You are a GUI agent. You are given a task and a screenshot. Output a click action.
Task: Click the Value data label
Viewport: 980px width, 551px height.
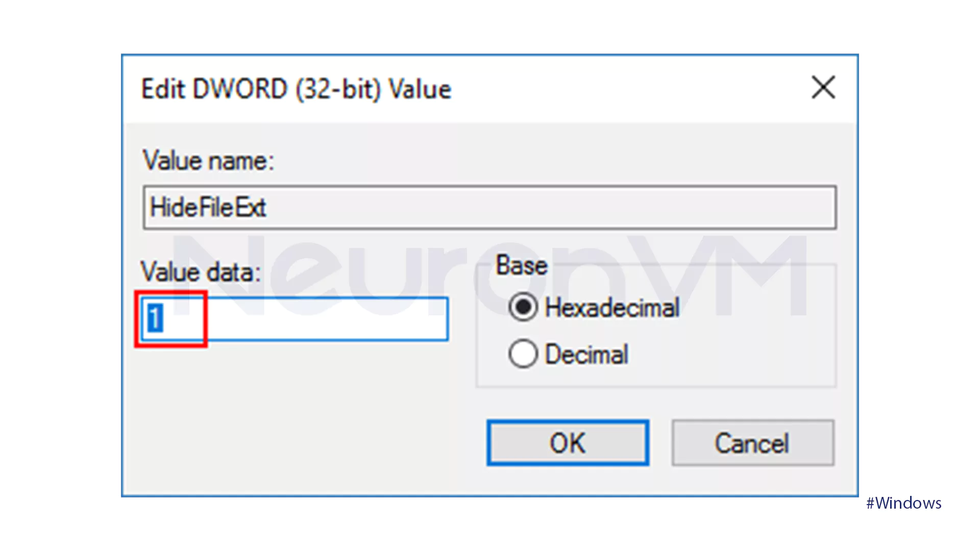pos(201,272)
